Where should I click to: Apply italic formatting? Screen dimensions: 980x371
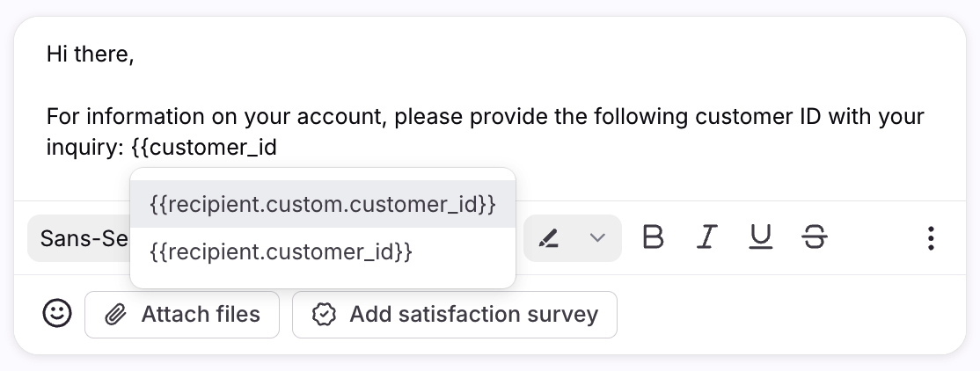706,237
